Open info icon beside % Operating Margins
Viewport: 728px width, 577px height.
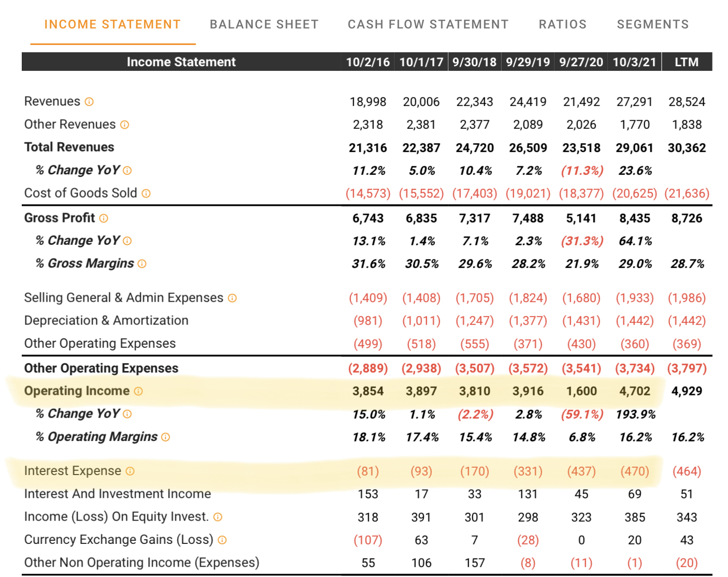coord(165,437)
